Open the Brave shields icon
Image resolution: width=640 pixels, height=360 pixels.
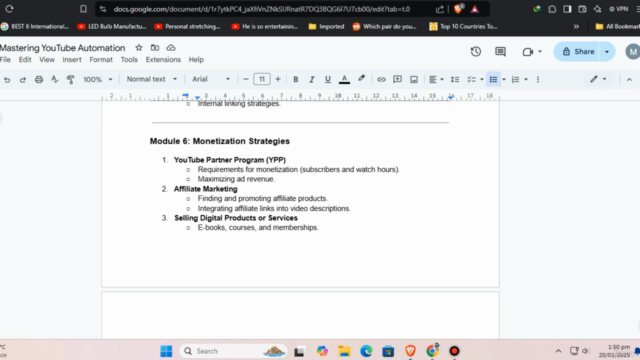click(x=458, y=9)
